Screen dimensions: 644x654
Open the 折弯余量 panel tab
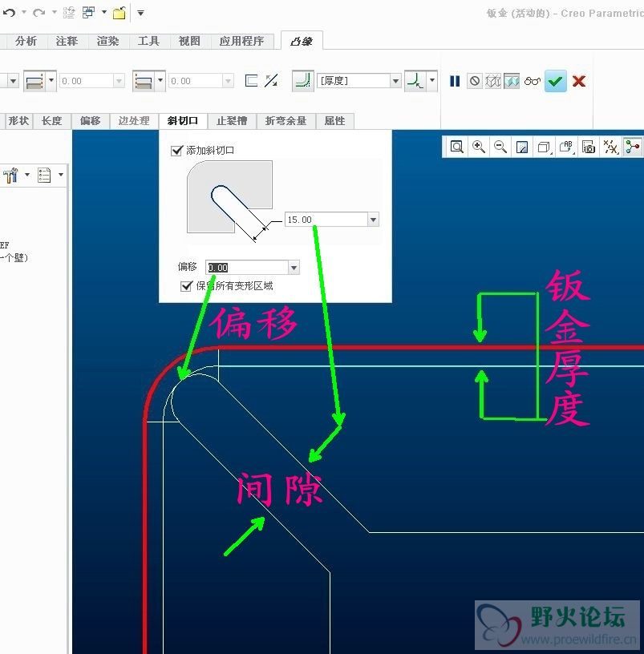click(x=286, y=121)
